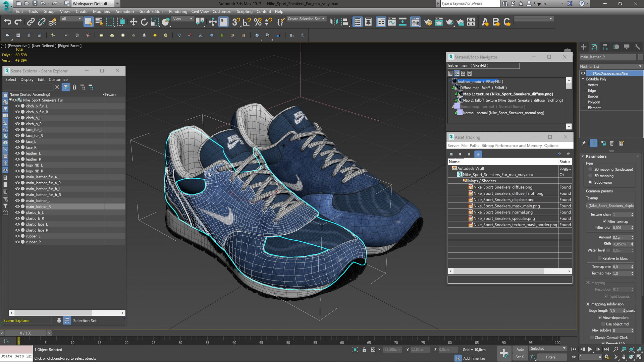Select 2D mapping (landscape) radio button
Viewport: 644px width, 362px height.
pyautogui.click(x=590, y=170)
